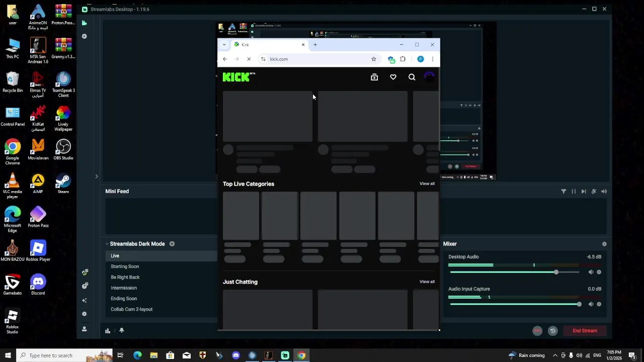The image size is (644, 362).
Task: Toggle the REC recording button
Action: (537, 330)
